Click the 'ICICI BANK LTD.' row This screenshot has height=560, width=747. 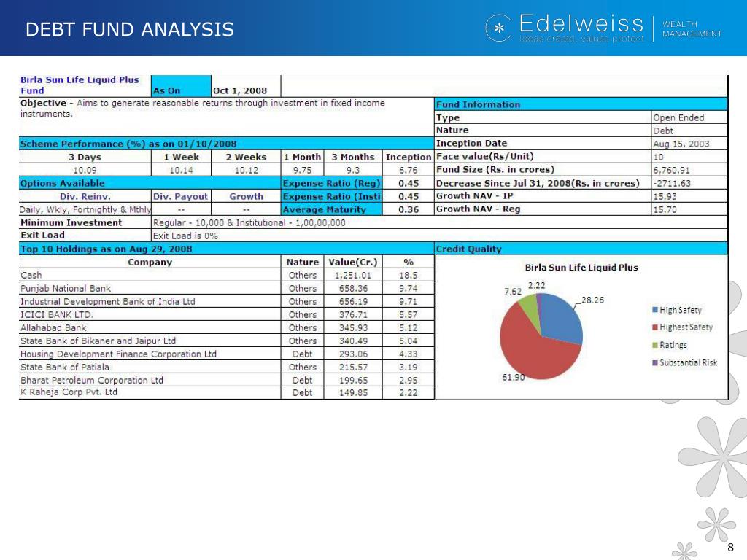click(x=227, y=314)
